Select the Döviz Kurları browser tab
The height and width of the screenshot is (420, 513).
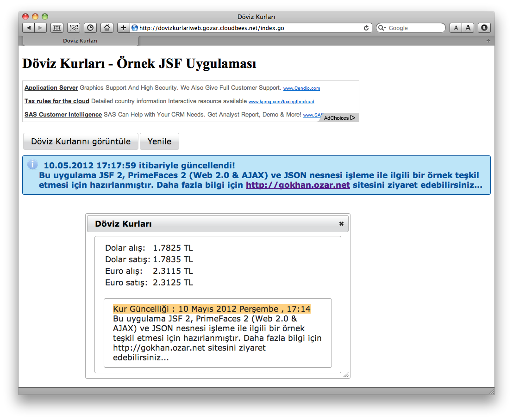tap(80, 41)
